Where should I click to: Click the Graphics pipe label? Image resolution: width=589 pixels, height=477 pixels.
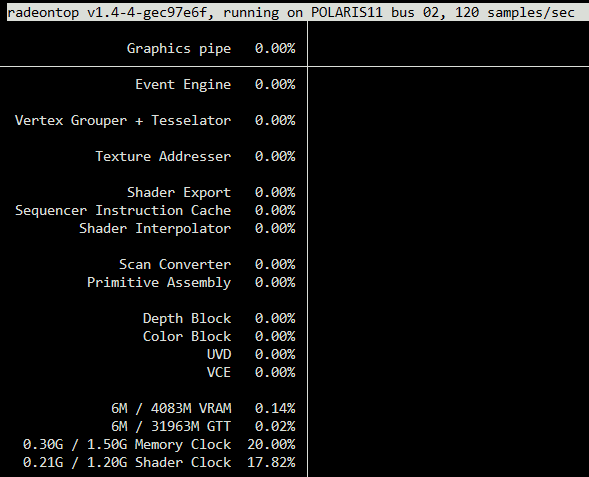pos(179,48)
